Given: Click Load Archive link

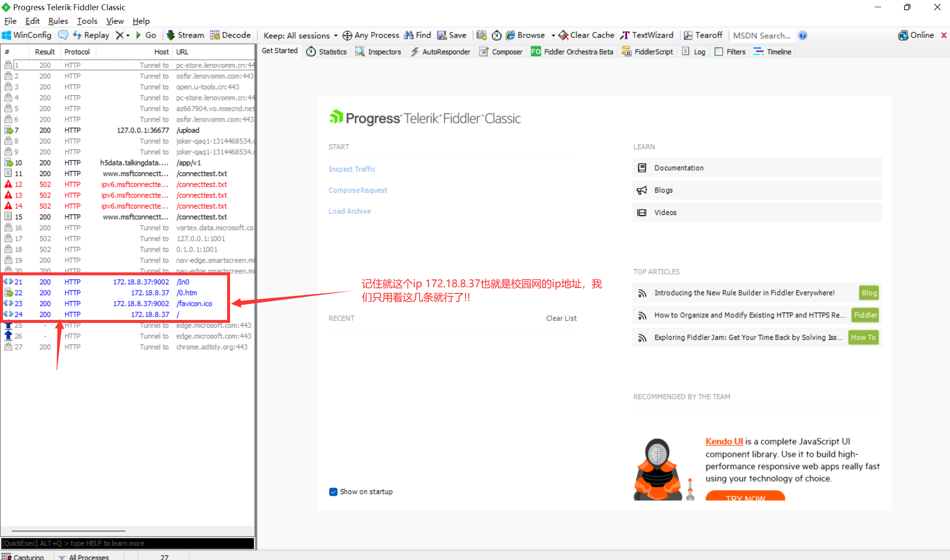Looking at the screenshot, I should pos(350,211).
